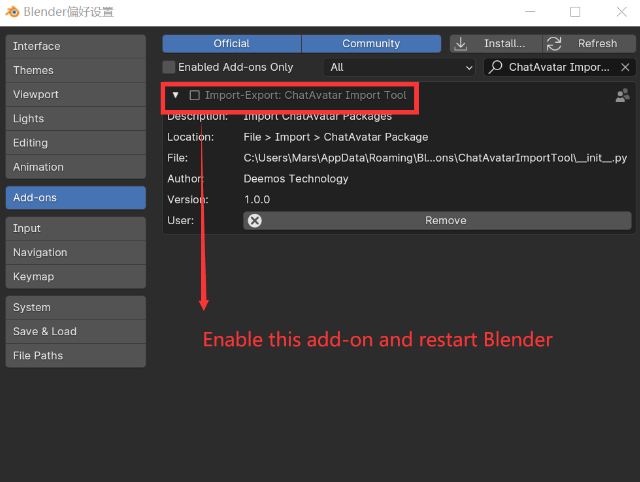This screenshot has height=482, width=640.
Task: Click the version 1.0.0 text
Action: point(257,200)
